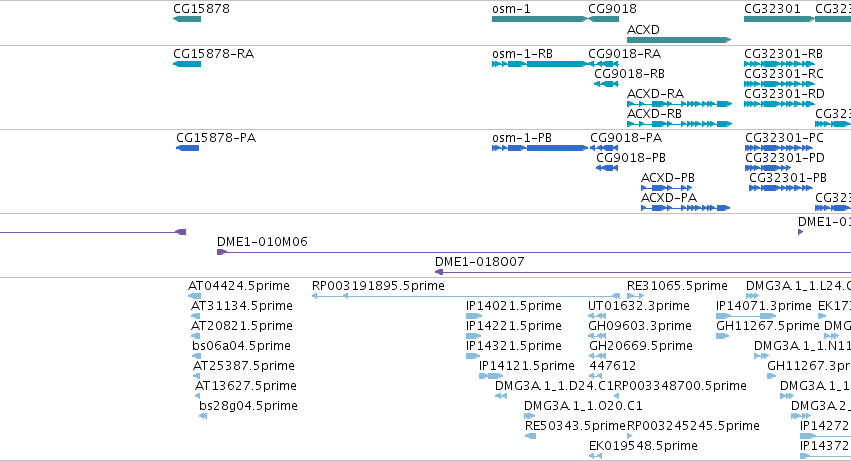Viewport: 851px width, 461px height.
Task: Click the 447612 EST label
Action: pyautogui.click(x=613, y=366)
